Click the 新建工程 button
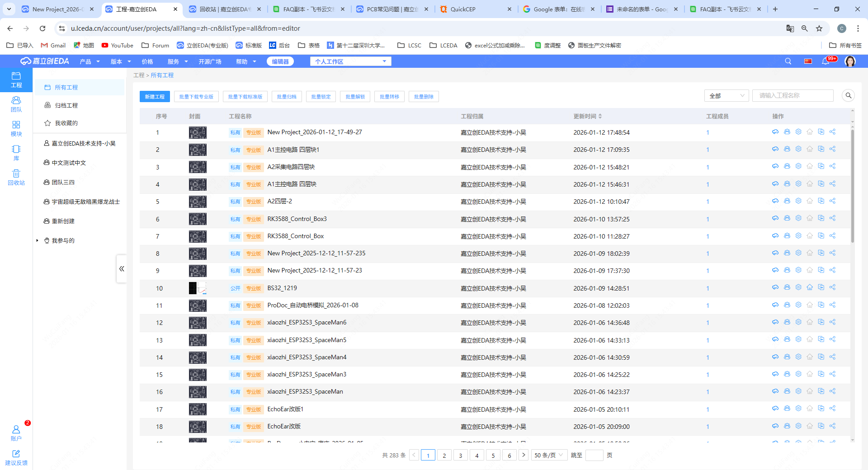868x470 pixels. coord(155,97)
